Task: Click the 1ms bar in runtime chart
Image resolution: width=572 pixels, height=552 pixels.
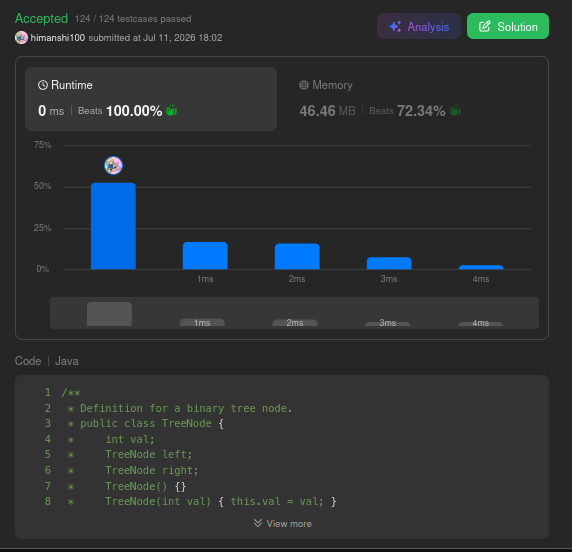Action: pyautogui.click(x=205, y=256)
